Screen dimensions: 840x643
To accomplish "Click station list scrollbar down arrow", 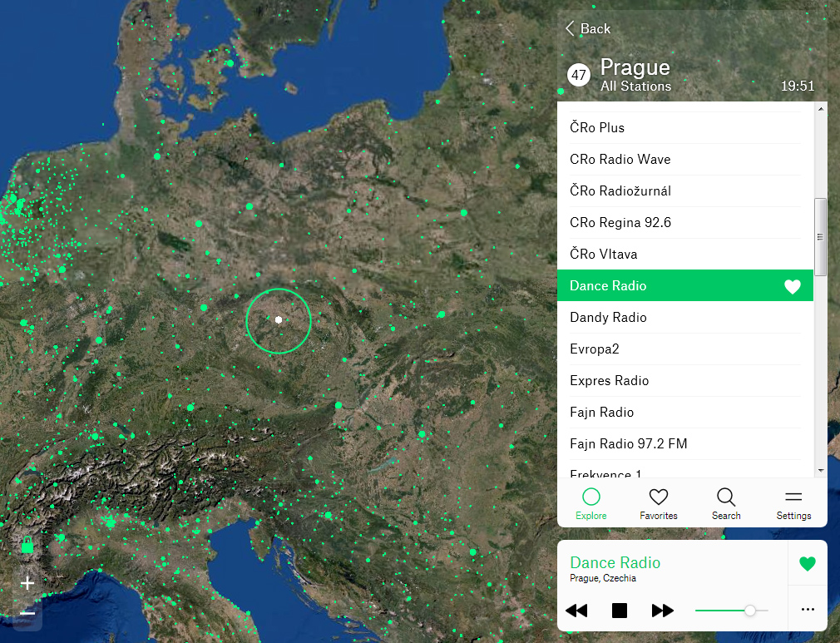I will point(821,471).
